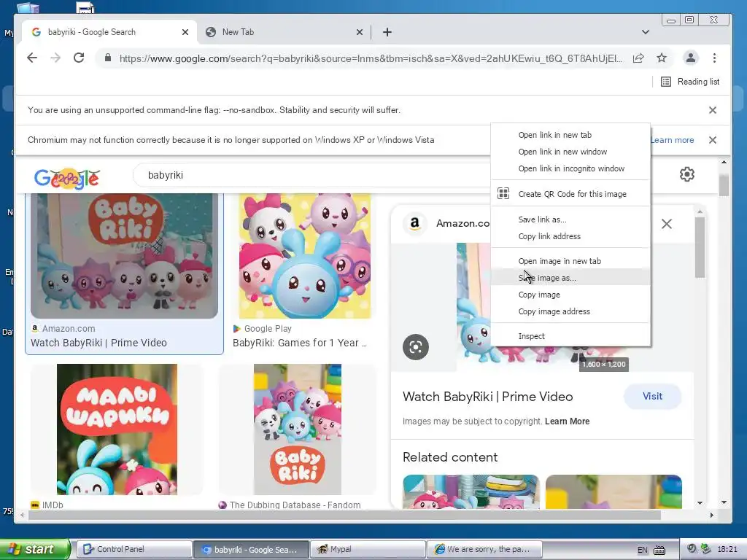Open the Windows start button

(x=35, y=549)
